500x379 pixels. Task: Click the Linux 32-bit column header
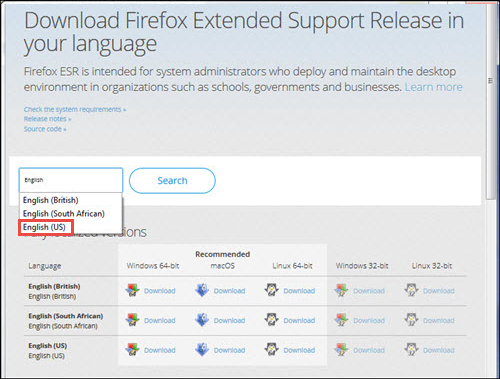(x=432, y=266)
